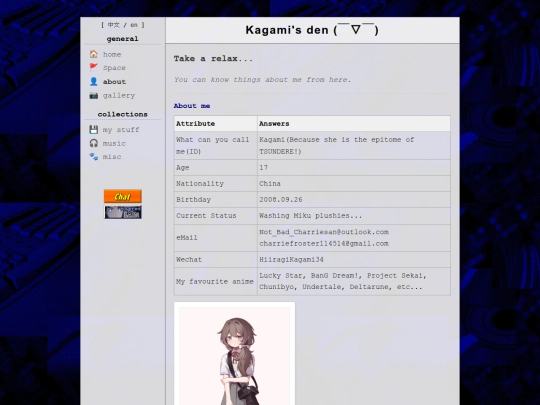
Task: Click the Age attribute cell
Action: (216, 168)
